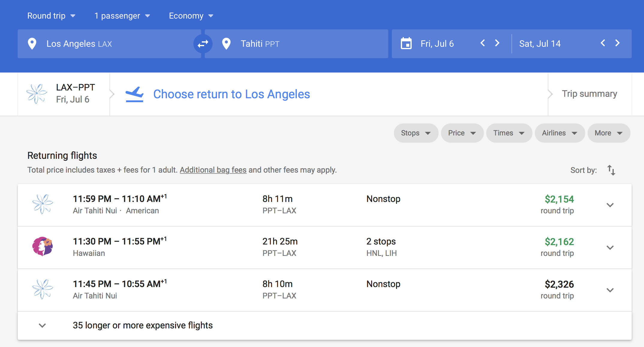Go back to LAX–PPT Fri, Jul 6 step

64,94
